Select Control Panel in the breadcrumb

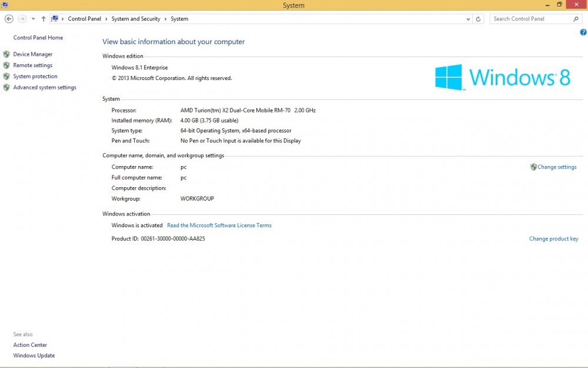pyautogui.click(x=84, y=19)
